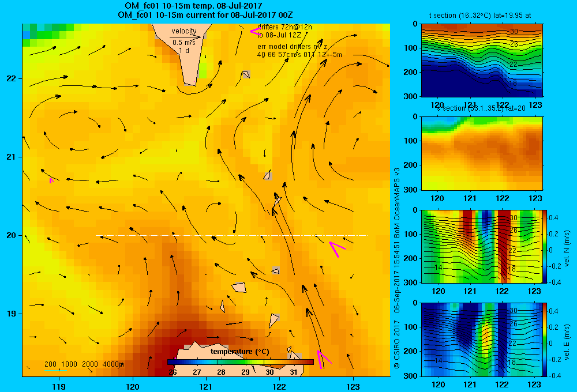Click the 'temperature (°C)' colorbar label
Screen dimensions: 577x392
click(x=240, y=352)
